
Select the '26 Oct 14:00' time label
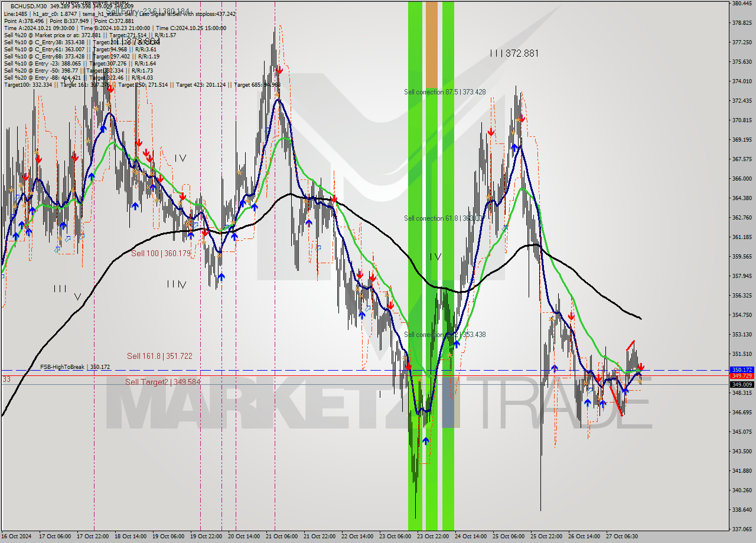[x=584, y=537]
